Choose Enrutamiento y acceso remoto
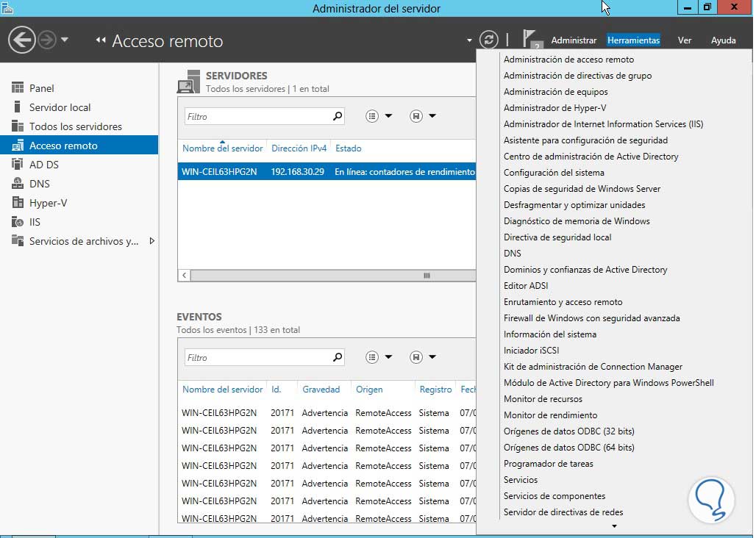The image size is (756, 538). pos(563,302)
